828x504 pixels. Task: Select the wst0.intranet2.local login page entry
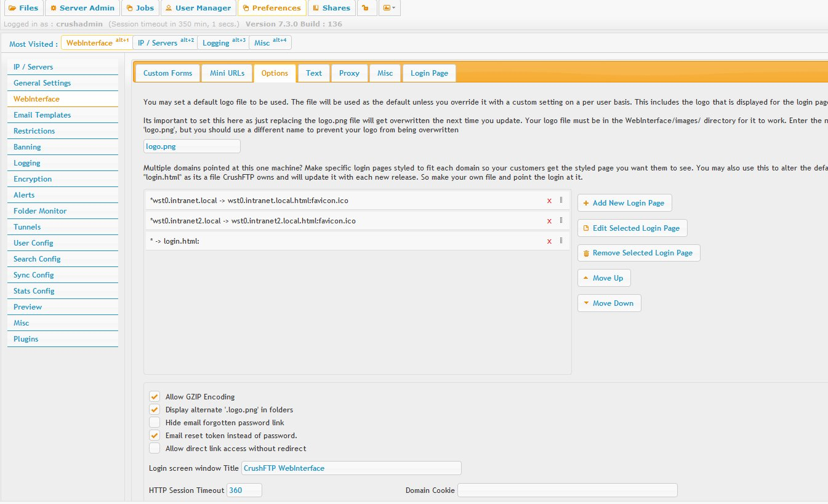pyautogui.click(x=357, y=221)
